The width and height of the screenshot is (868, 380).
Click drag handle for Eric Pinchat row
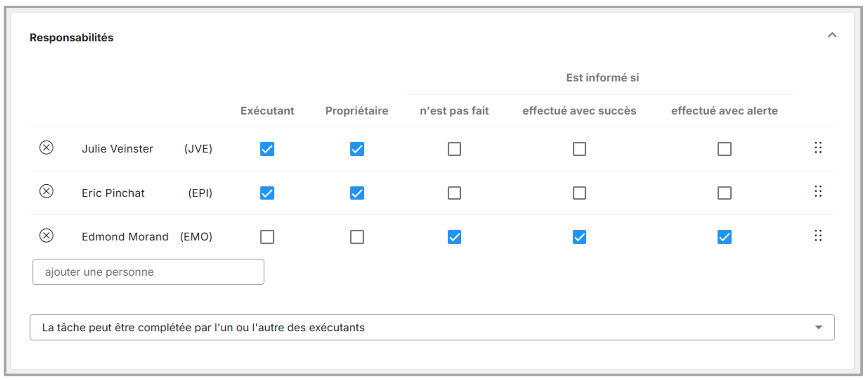818,191
